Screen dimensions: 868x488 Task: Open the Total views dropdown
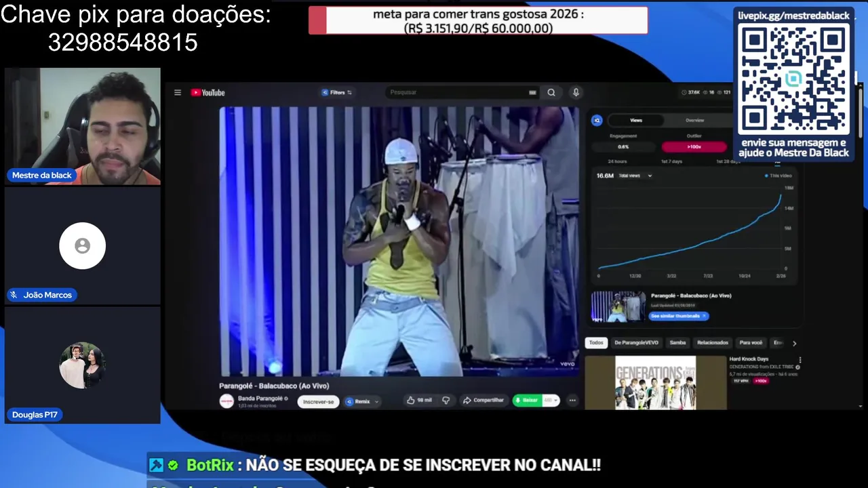tap(635, 176)
